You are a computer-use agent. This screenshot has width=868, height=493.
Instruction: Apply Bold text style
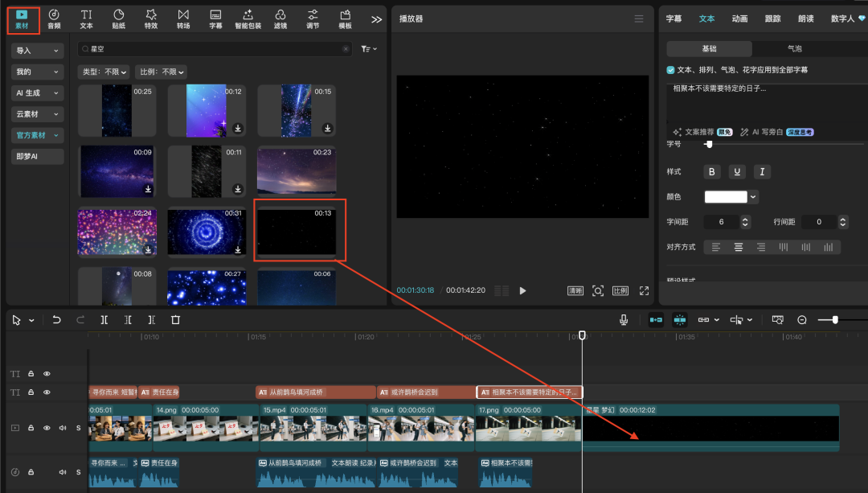712,171
